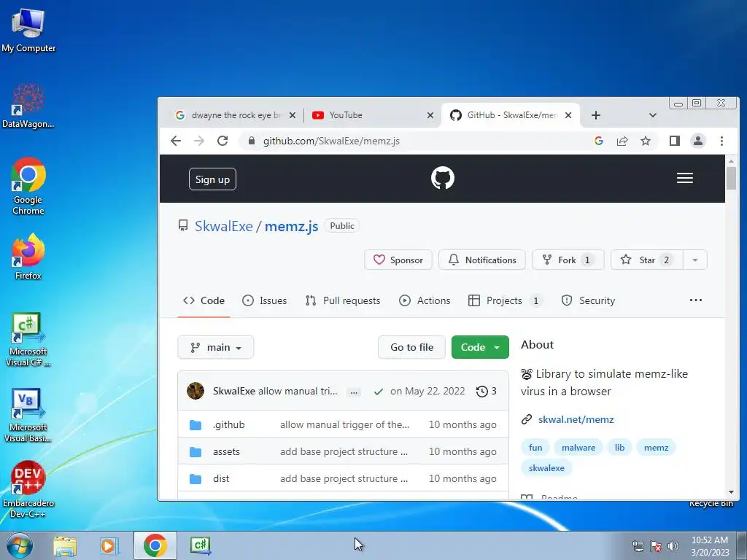
Task: Open DataWagon desktop shortcut
Action: pyautogui.click(x=28, y=106)
